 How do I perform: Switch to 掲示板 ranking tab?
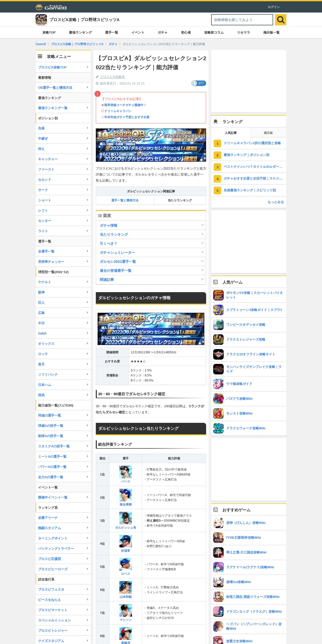tap(268, 133)
